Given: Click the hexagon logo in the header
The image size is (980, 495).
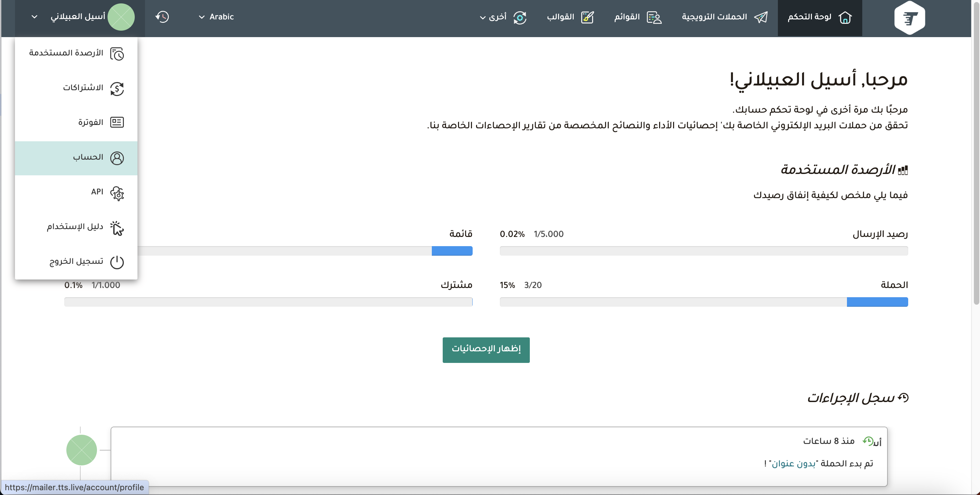Looking at the screenshot, I should [x=909, y=17].
